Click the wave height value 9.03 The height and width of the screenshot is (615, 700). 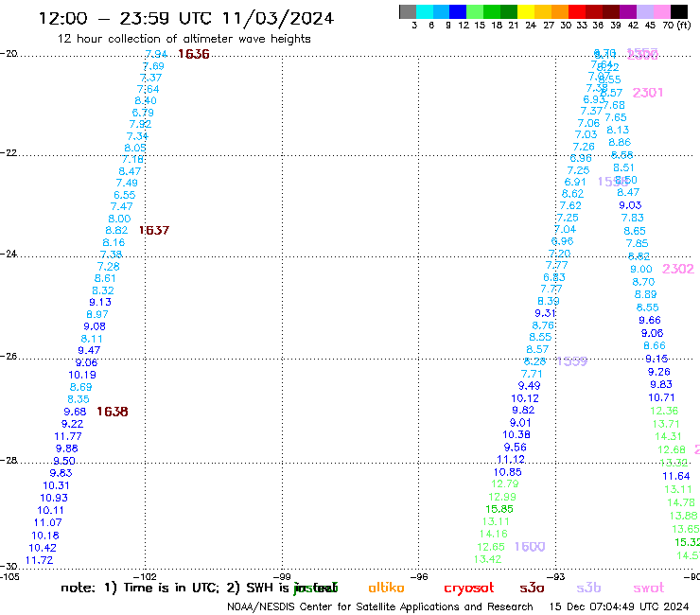(x=630, y=205)
